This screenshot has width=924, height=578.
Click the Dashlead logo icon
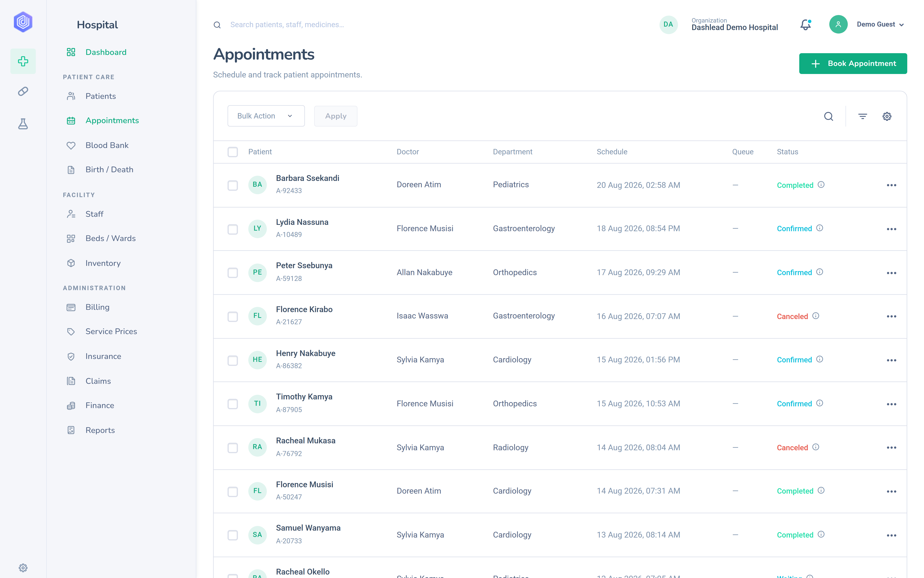pyautogui.click(x=23, y=22)
